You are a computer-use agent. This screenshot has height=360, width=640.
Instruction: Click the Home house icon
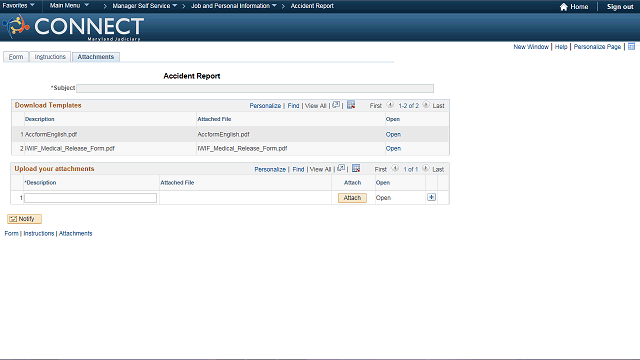564,7
